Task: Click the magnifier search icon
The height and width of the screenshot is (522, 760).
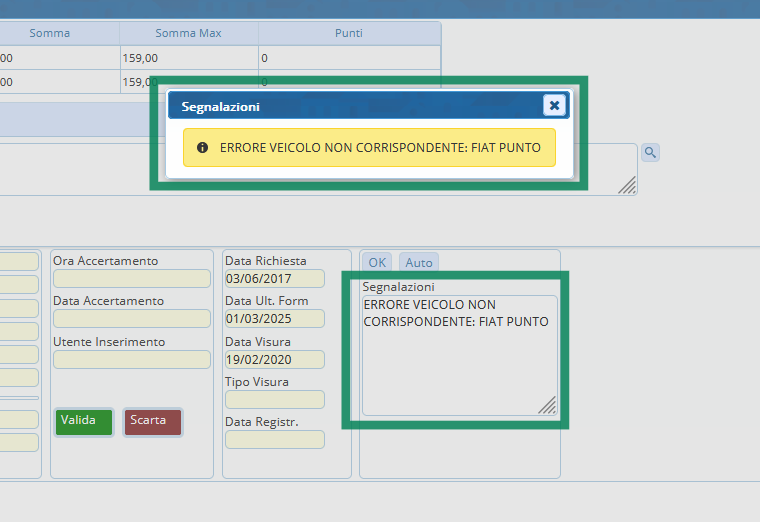Action: coord(650,153)
